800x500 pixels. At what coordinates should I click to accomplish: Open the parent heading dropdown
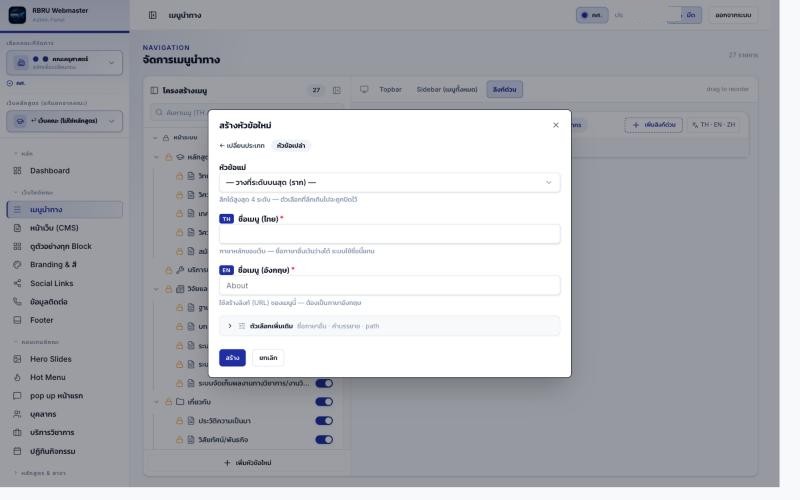389,183
